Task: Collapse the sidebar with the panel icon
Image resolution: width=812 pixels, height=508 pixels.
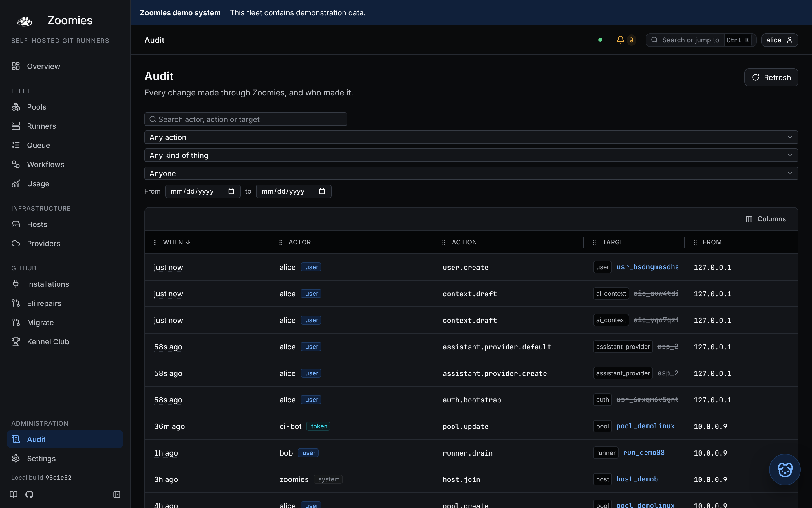Action: [x=116, y=494]
